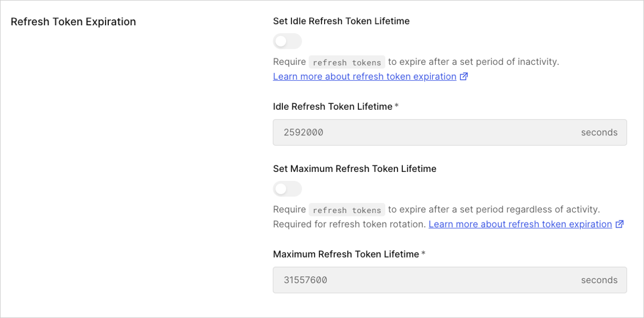Click the Refresh Token Expiration section heading
The width and height of the screenshot is (644, 318).
tap(73, 21)
